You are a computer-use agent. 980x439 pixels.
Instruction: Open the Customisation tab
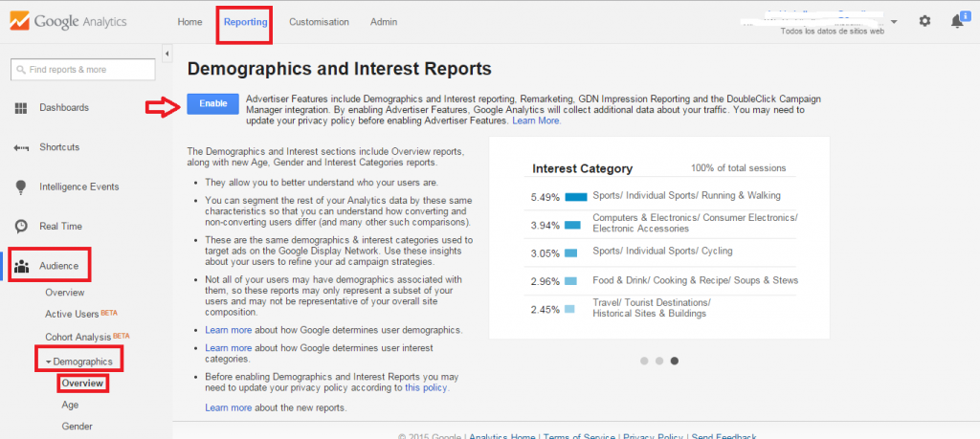point(319,22)
